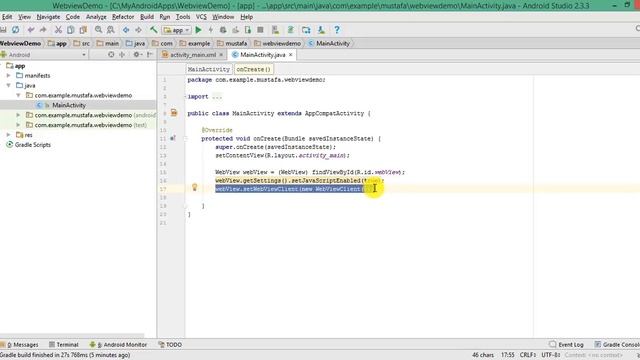Open the Event Log
The width and height of the screenshot is (640, 360).
567,344
